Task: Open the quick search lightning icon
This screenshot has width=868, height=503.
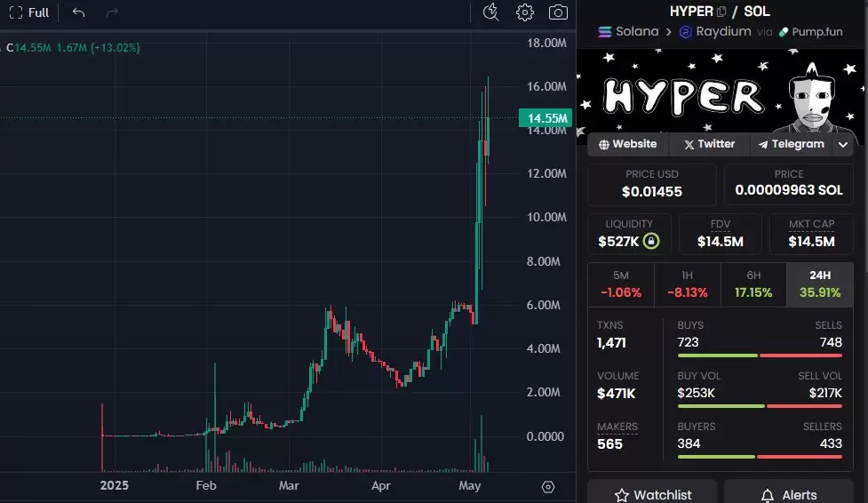Action: (491, 12)
